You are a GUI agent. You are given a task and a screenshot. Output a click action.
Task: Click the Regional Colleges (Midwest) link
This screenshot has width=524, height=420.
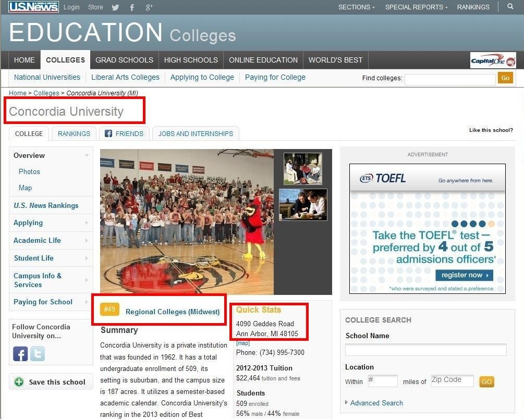[173, 312]
